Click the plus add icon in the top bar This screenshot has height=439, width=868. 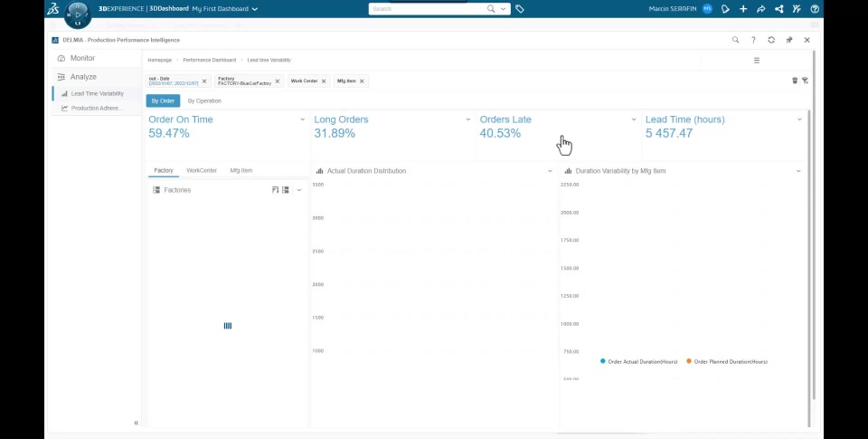pyautogui.click(x=743, y=9)
